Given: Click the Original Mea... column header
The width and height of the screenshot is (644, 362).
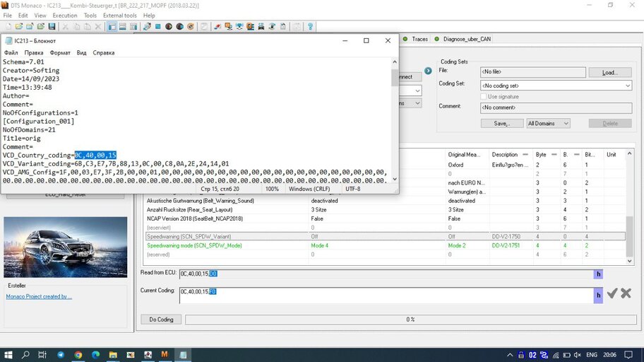Looking at the screenshot, I should pyautogui.click(x=464, y=155).
